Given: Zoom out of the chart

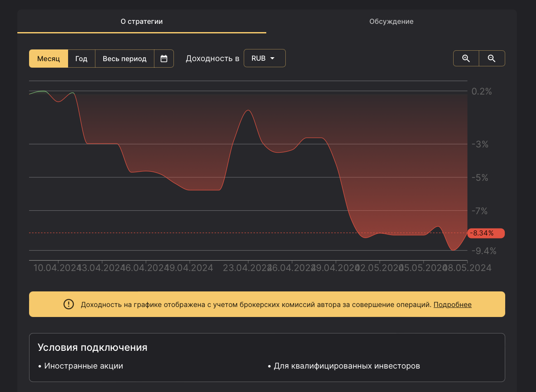Looking at the screenshot, I should pyautogui.click(x=492, y=59).
